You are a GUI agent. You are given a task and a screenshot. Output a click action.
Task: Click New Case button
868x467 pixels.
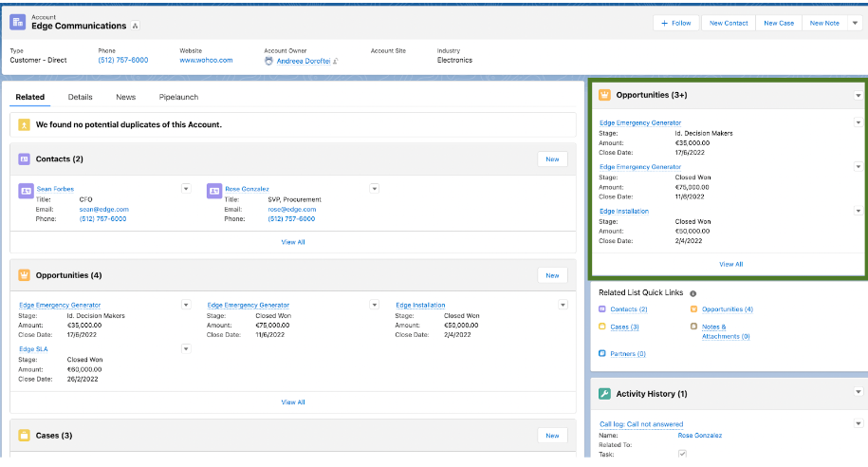pos(779,24)
